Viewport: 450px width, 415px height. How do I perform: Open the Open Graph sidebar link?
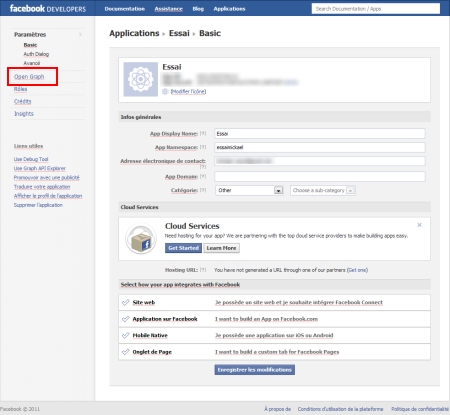(x=29, y=77)
